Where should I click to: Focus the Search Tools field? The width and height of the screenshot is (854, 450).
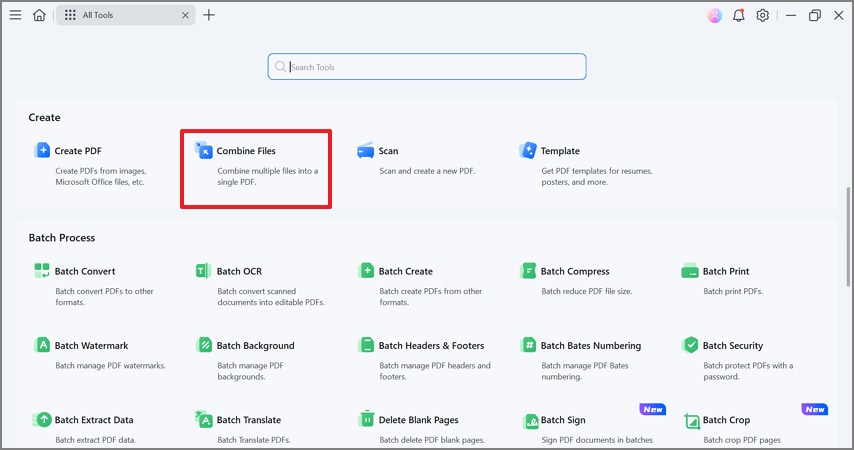coord(427,66)
